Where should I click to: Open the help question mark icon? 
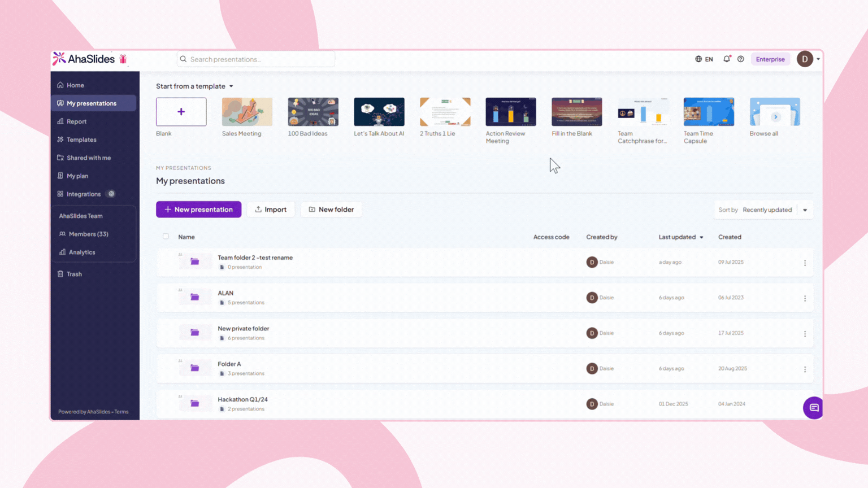[741, 59]
